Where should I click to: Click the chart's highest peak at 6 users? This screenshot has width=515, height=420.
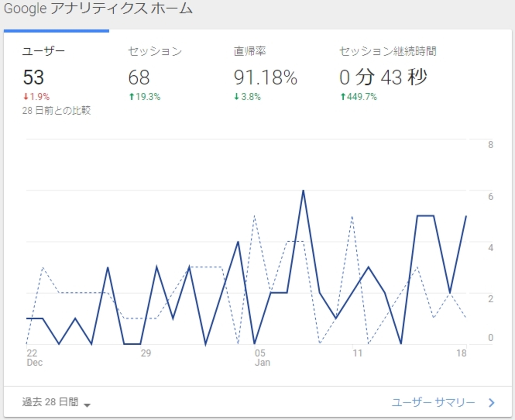coord(303,191)
